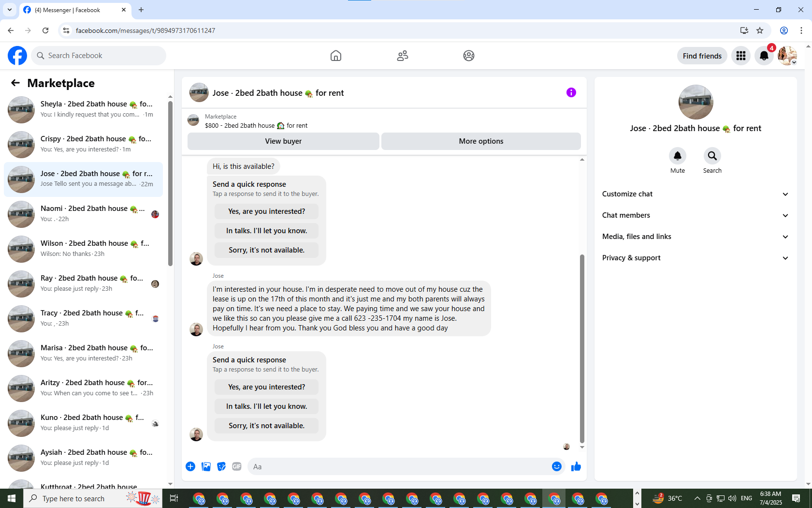Screen dimensions: 812x508
Task: Click the Windows taskbar search box
Action: 93,498
